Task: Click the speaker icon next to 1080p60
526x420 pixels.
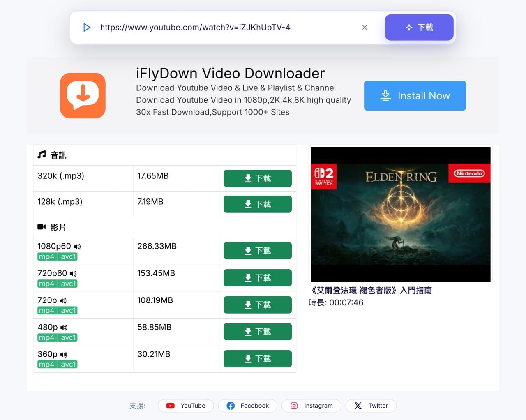Action: pyautogui.click(x=77, y=247)
